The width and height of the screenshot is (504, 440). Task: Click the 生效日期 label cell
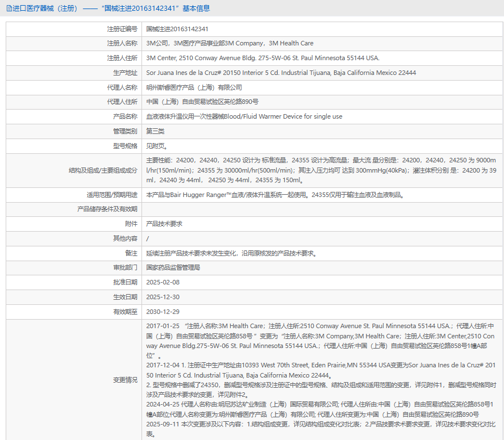click(x=74, y=297)
